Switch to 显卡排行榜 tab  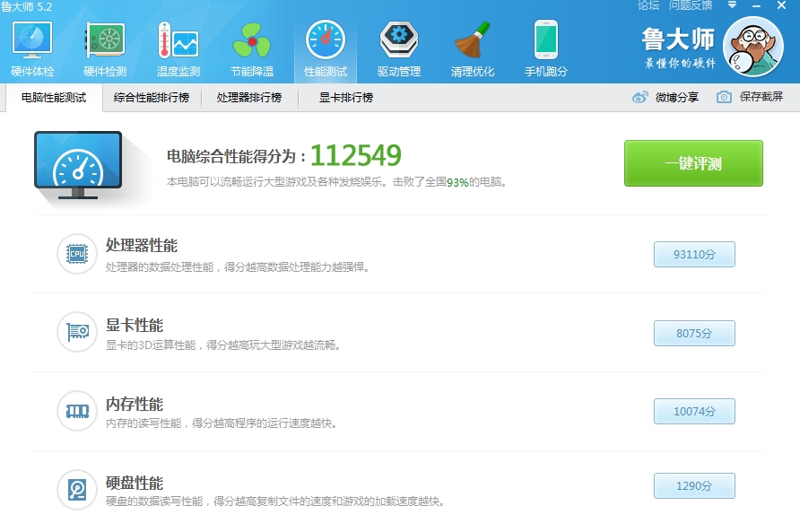click(x=346, y=98)
